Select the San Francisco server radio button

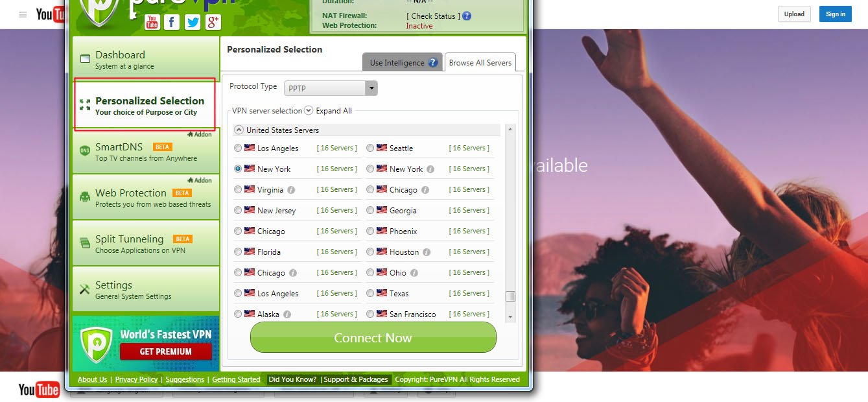point(370,314)
